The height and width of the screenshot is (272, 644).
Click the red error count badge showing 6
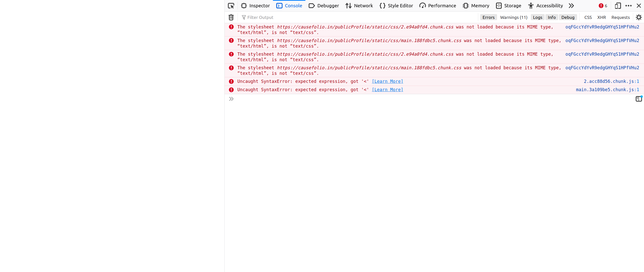[602, 6]
